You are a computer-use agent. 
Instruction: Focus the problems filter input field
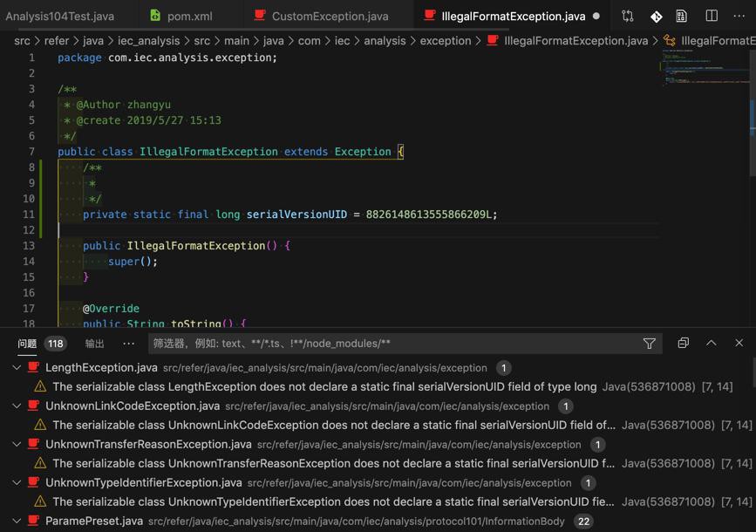[x=392, y=344]
